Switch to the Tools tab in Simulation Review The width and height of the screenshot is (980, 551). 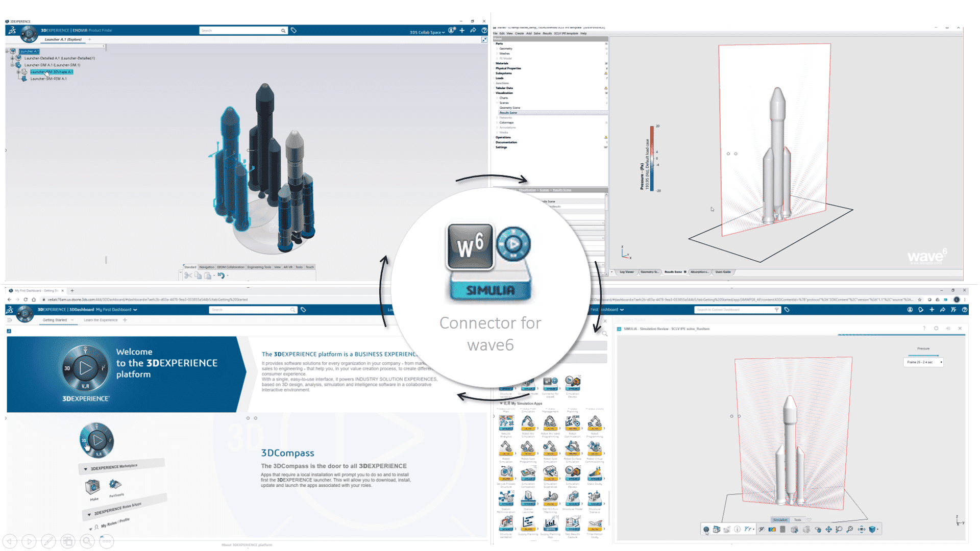click(797, 520)
